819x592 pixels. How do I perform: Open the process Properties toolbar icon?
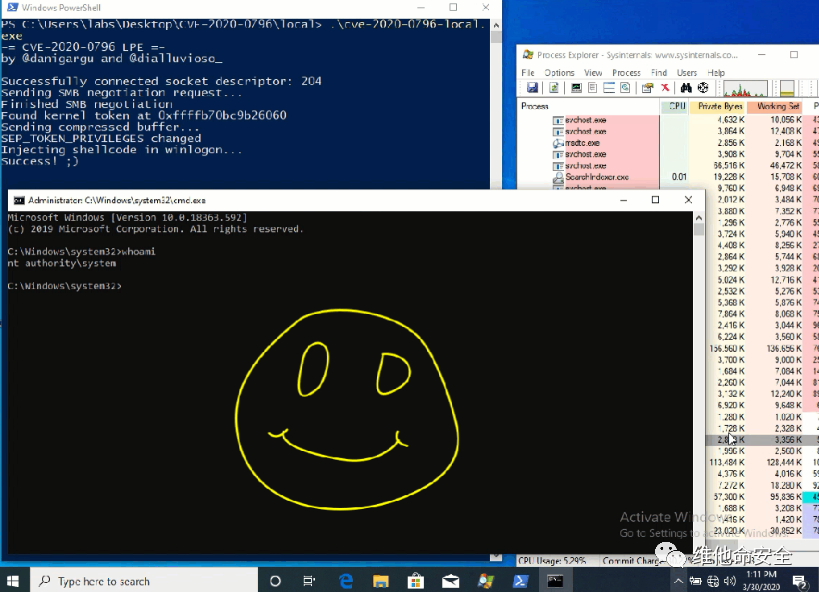(648, 88)
